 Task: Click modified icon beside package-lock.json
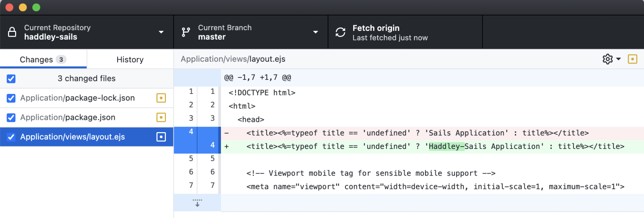click(x=161, y=98)
